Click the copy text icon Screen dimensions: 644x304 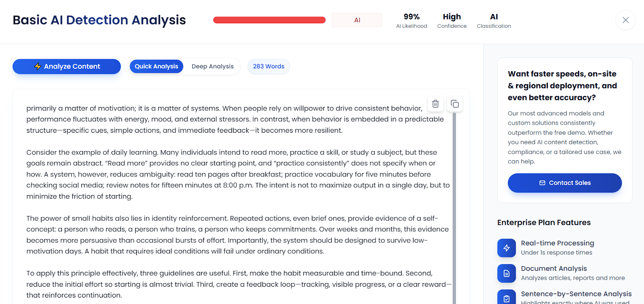[455, 104]
